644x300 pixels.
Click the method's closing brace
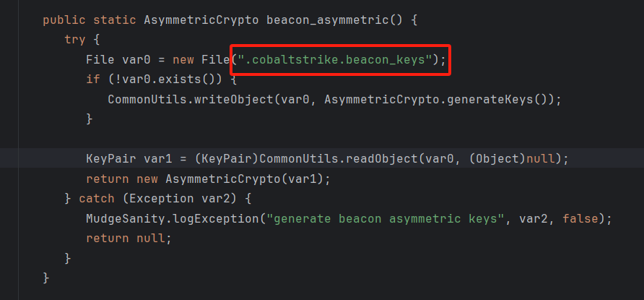[x=46, y=278]
